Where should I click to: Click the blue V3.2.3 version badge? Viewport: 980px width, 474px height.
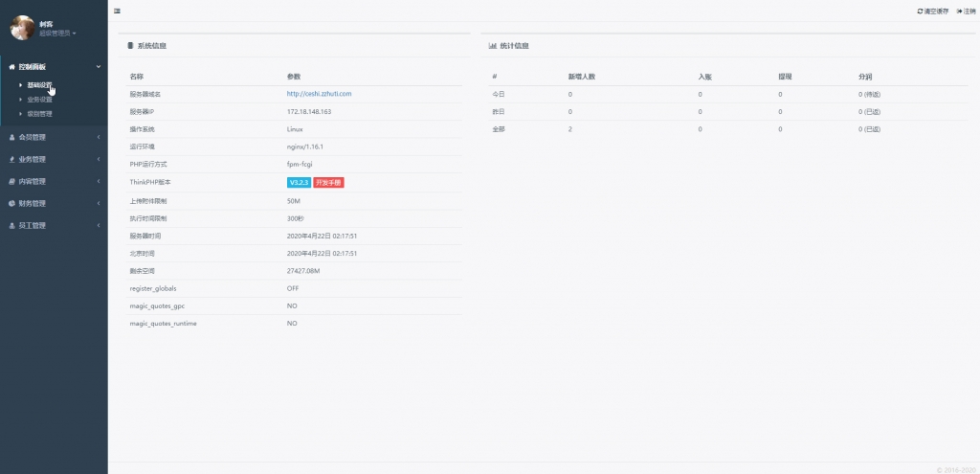point(299,182)
